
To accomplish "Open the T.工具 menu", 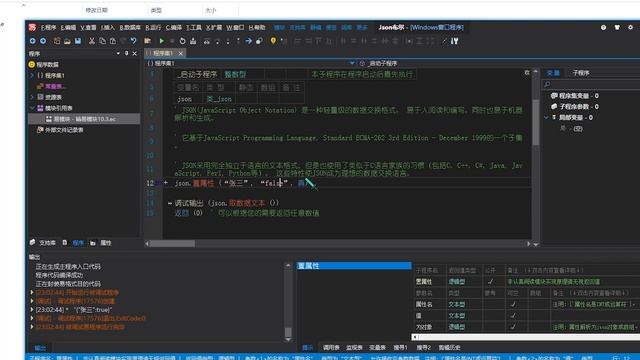I will tap(194, 27).
